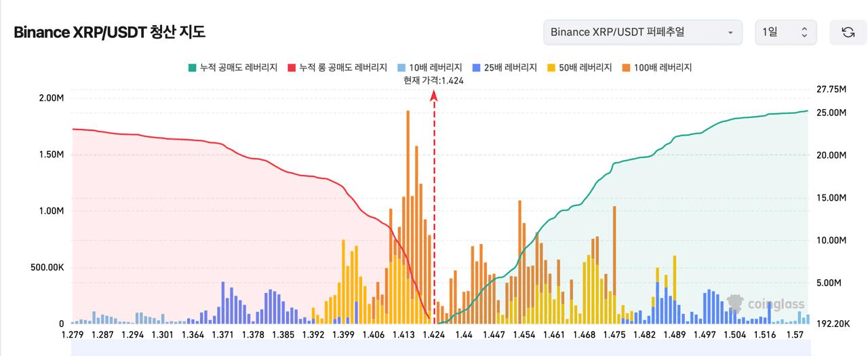Screen dimensions: 868x356
Task: Click the zoom slider bar below chart
Action: pos(441,348)
